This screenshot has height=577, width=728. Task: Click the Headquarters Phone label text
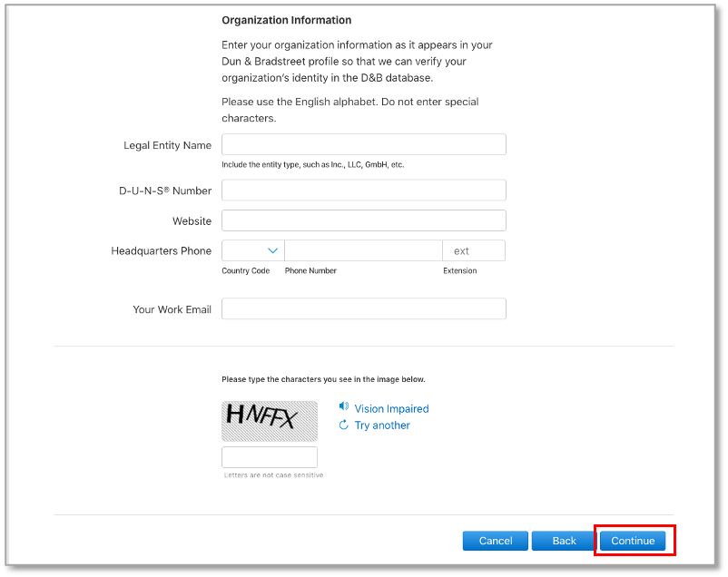(161, 251)
